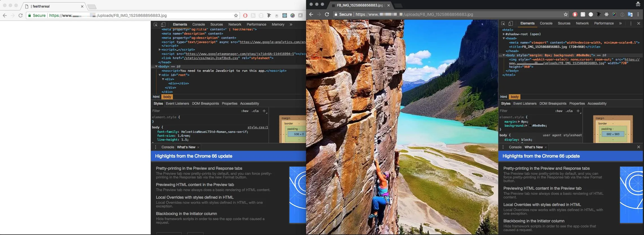
Task: Show more DevTools tabs in left window
Action: click(x=291, y=24)
